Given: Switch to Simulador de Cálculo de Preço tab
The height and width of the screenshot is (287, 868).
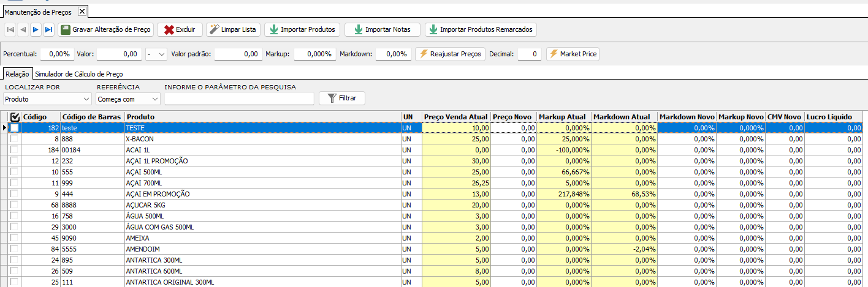Looking at the screenshot, I should (x=78, y=74).
